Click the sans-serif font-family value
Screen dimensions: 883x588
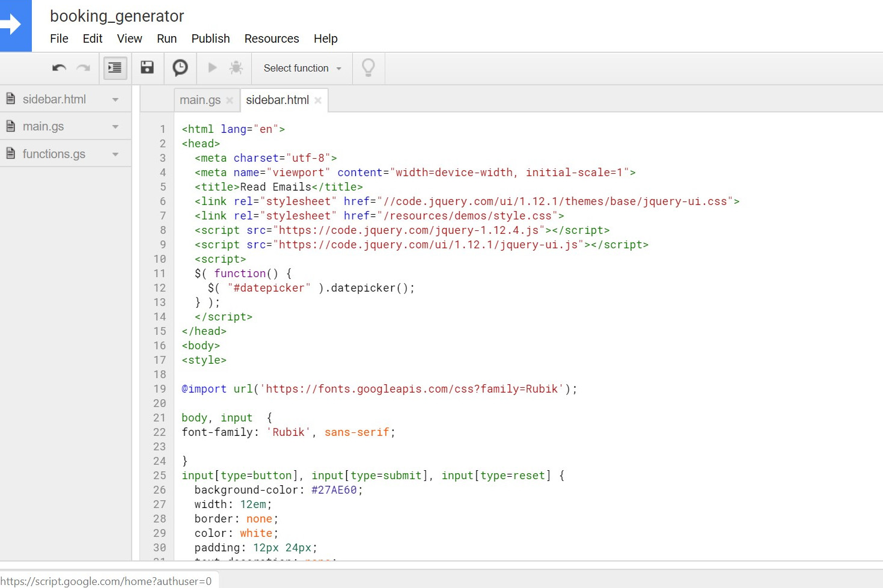[357, 432]
